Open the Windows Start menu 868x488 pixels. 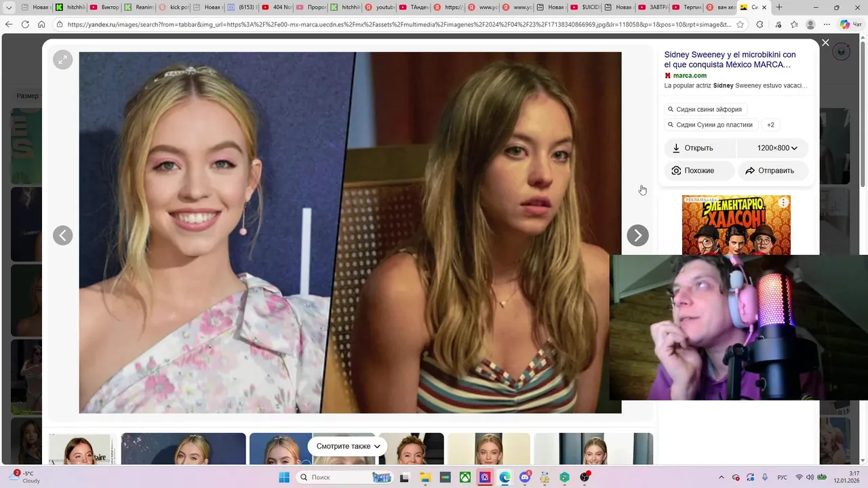click(284, 477)
